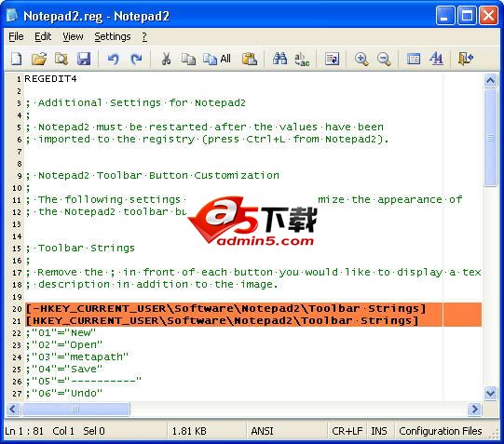Screen dimensions: 504x444
Task: Minimize the Notepad2 window
Action: tap(445, 16)
